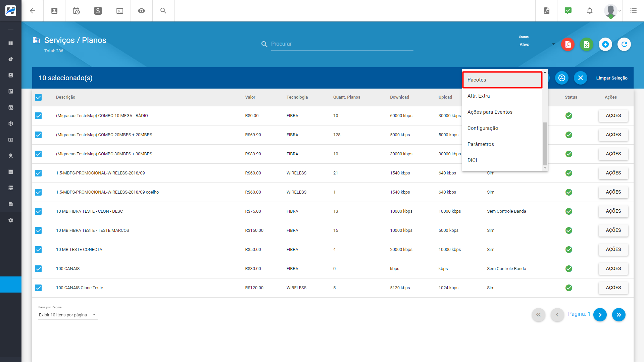Jump to last page

pyautogui.click(x=618, y=315)
